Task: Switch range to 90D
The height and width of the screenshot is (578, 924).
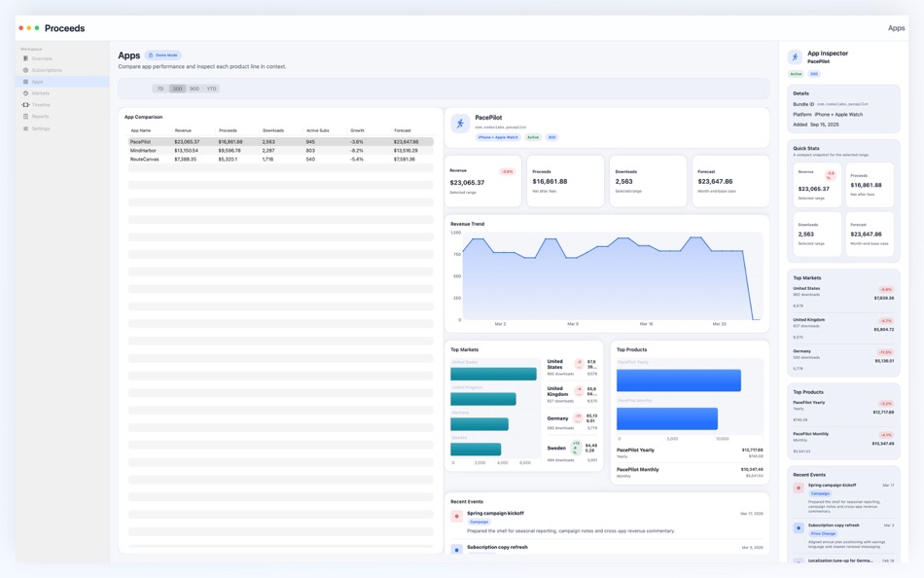Action: [x=195, y=89]
